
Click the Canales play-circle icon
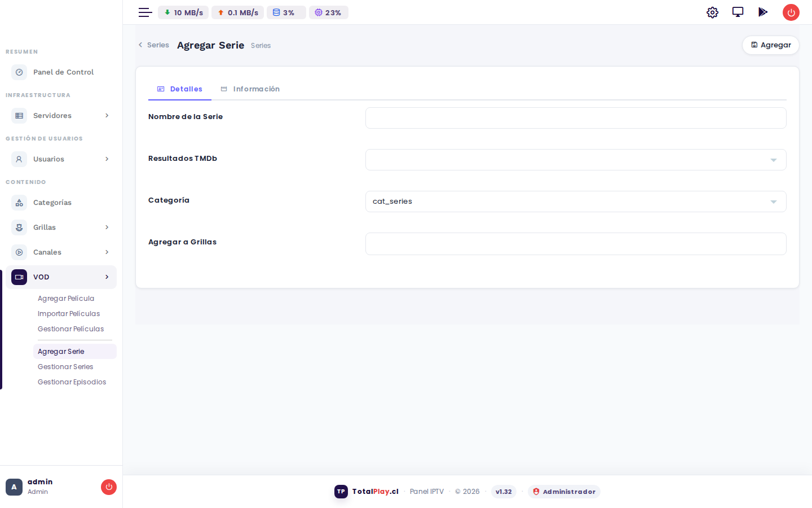19,252
